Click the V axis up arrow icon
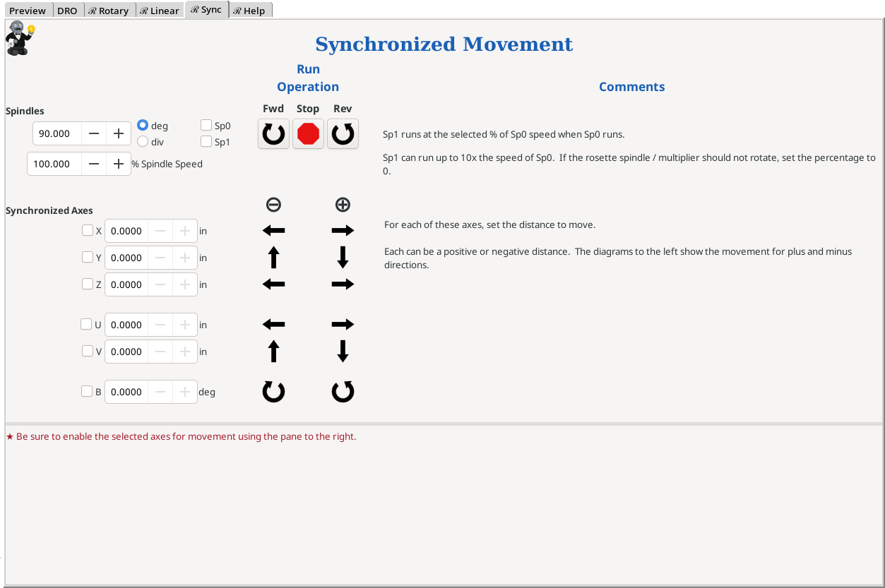The height and width of the screenshot is (588, 885). (x=273, y=352)
